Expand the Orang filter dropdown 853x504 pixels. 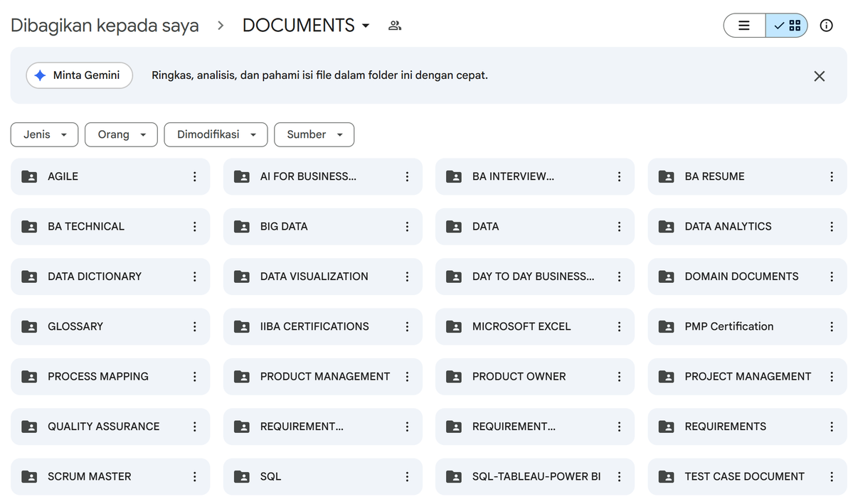[122, 135]
